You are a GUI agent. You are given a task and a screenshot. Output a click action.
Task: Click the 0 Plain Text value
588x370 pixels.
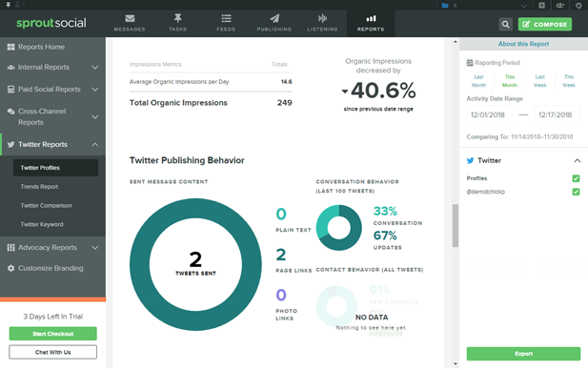[x=281, y=215]
